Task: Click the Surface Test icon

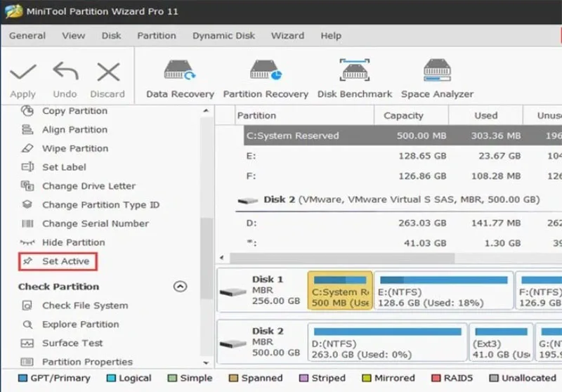Action: point(27,344)
